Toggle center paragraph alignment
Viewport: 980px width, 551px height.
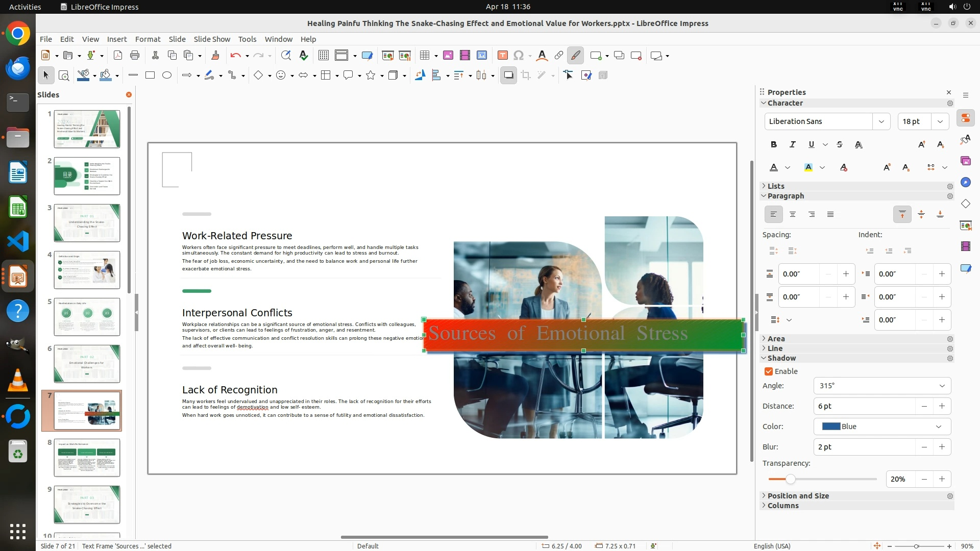(792, 215)
